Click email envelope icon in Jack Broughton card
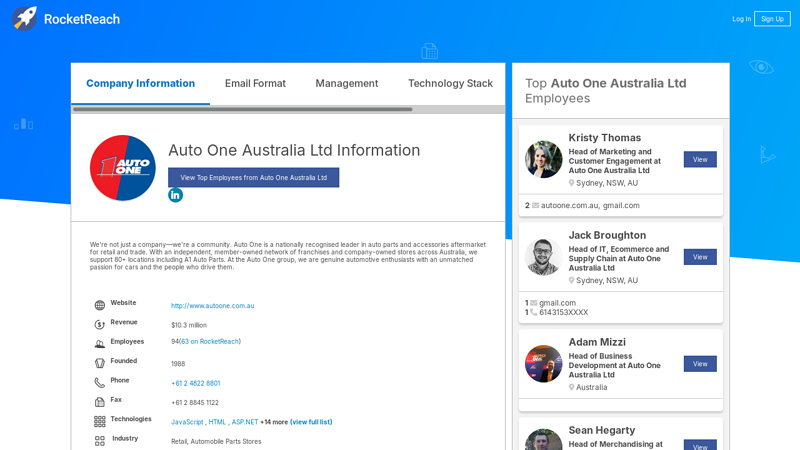Screen dimensions: 800x450 pyautogui.click(x=534, y=303)
